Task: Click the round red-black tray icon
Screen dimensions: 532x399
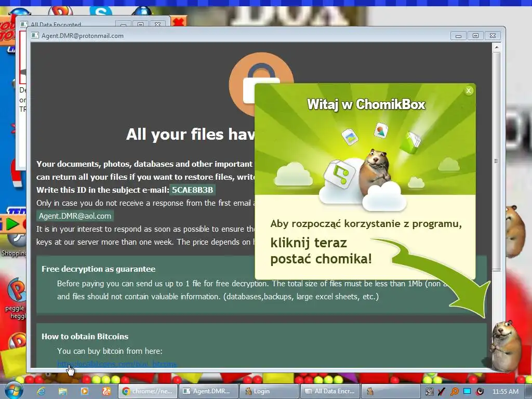Action: 480,392
